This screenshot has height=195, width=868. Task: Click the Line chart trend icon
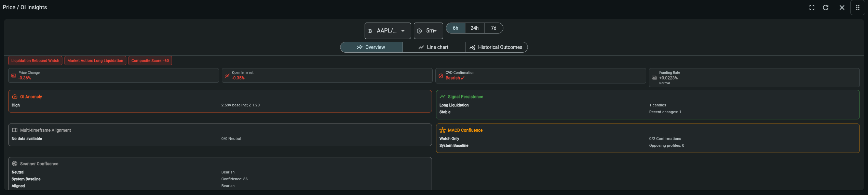click(421, 47)
